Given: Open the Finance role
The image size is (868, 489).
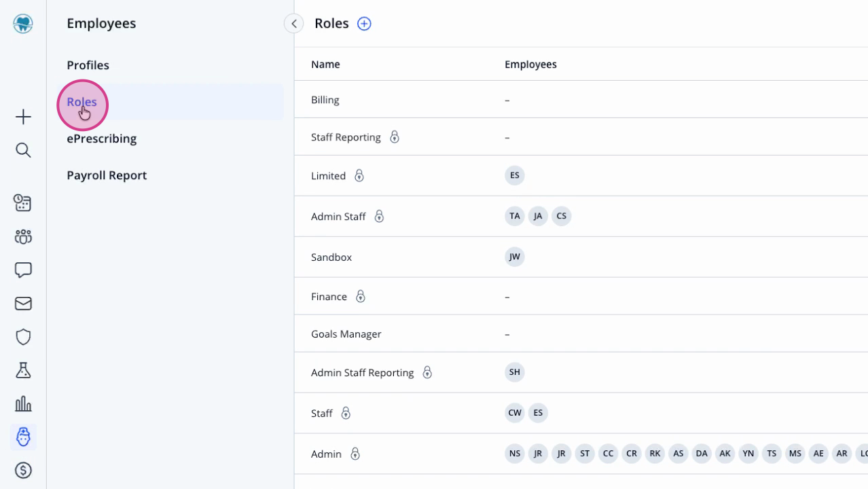Looking at the screenshot, I should 329,297.
